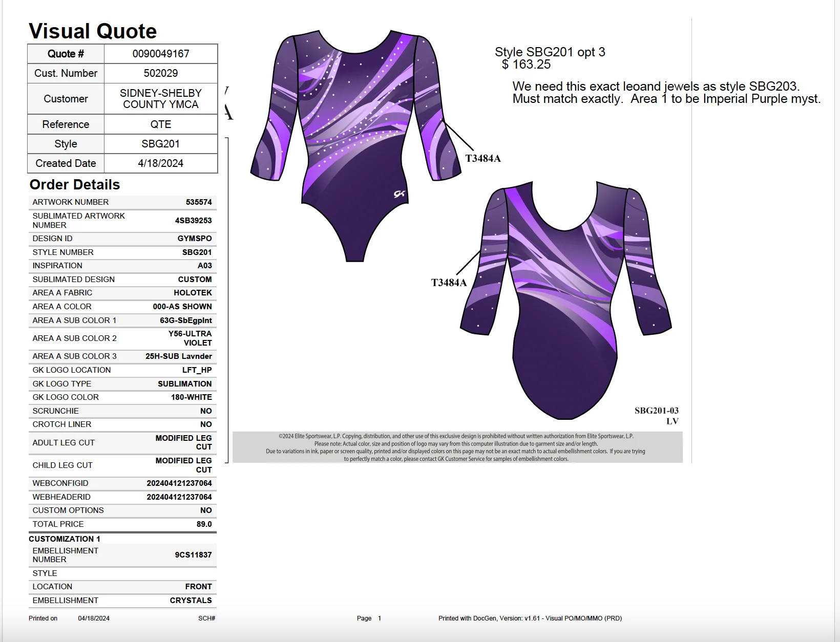
Task: Select the quote number 0090049167
Action: click(161, 54)
